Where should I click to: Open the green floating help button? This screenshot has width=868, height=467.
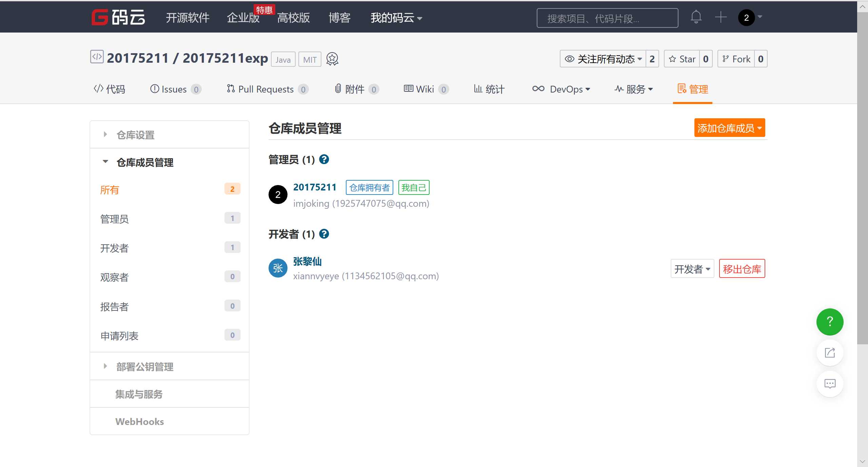pos(829,321)
